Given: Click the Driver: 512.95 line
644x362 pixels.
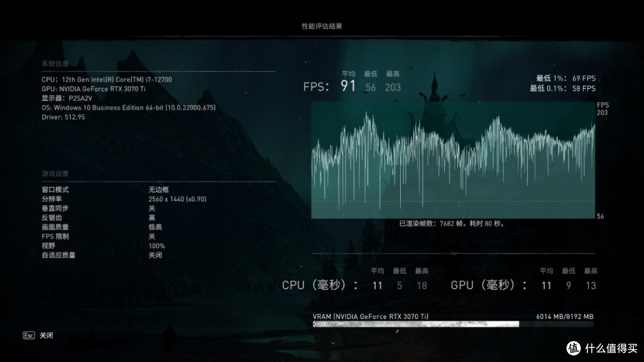Looking at the screenshot, I should 63,117.
